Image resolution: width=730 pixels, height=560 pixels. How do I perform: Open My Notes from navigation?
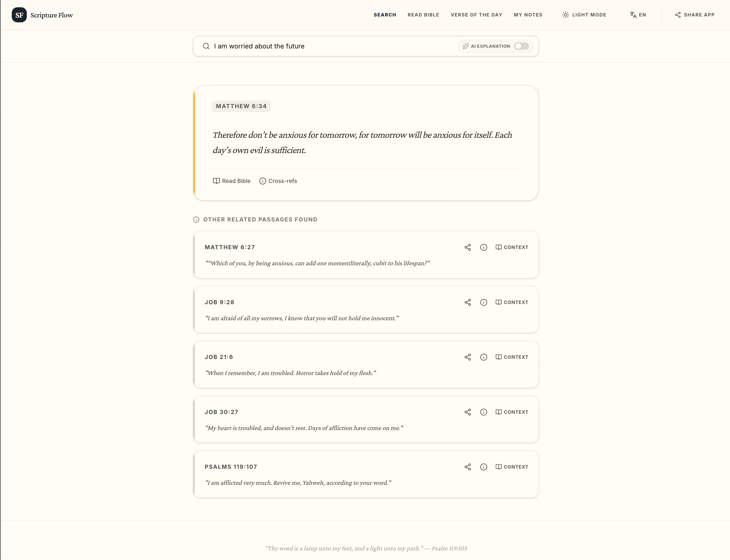click(528, 15)
